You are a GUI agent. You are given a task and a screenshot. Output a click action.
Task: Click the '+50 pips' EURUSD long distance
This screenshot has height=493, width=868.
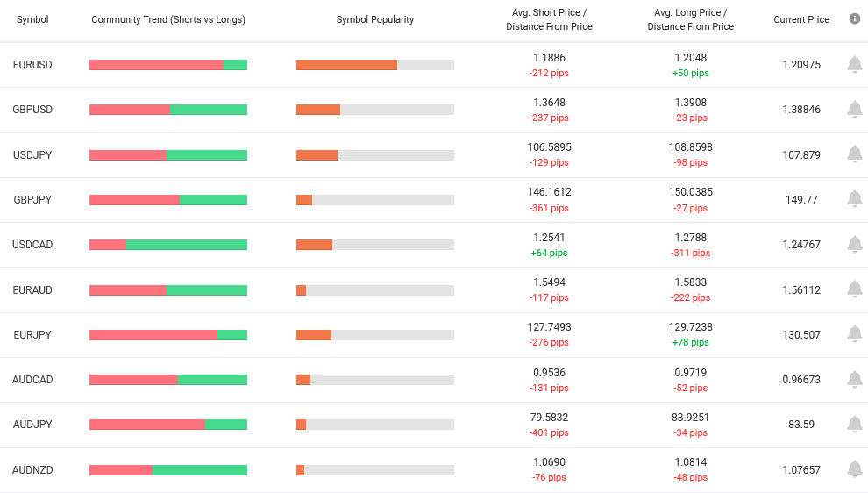(x=691, y=73)
